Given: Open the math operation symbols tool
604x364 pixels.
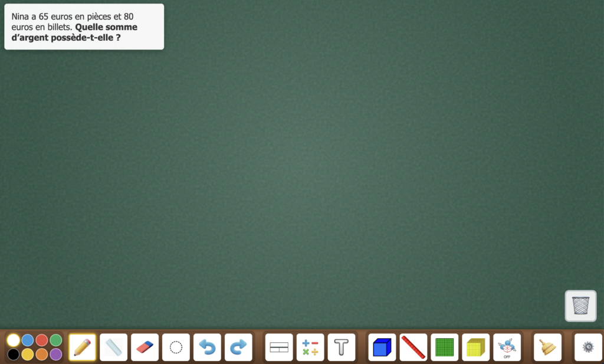Looking at the screenshot, I should click(x=310, y=347).
